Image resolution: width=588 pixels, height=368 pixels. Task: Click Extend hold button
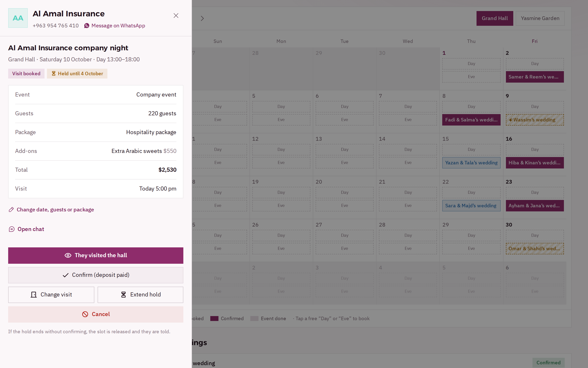pos(140,295)
